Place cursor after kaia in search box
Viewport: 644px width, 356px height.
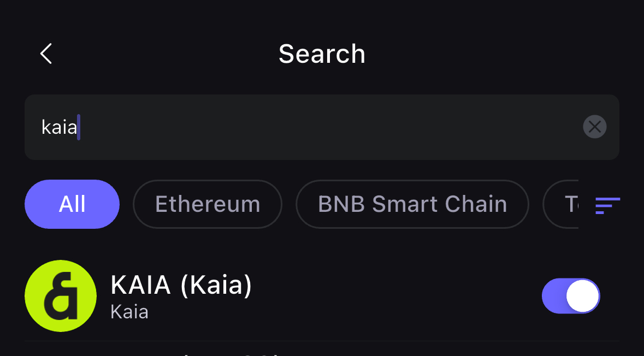pos(79,127)
